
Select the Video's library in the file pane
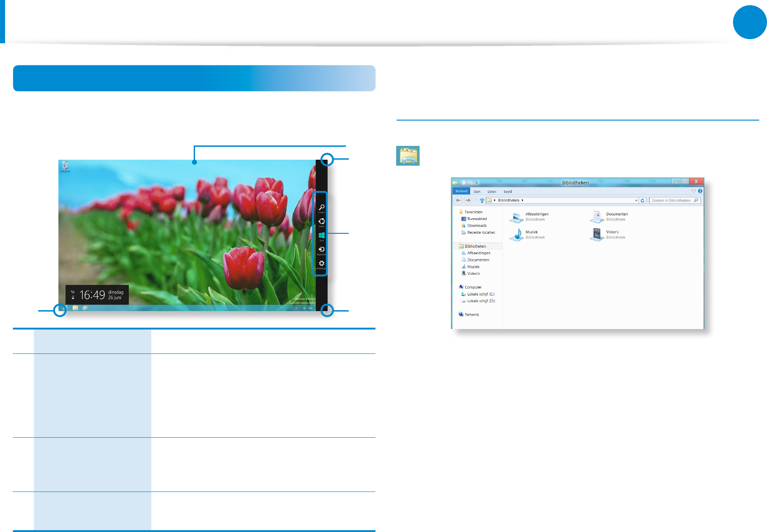pyautogui.click(x=608, y=235)
